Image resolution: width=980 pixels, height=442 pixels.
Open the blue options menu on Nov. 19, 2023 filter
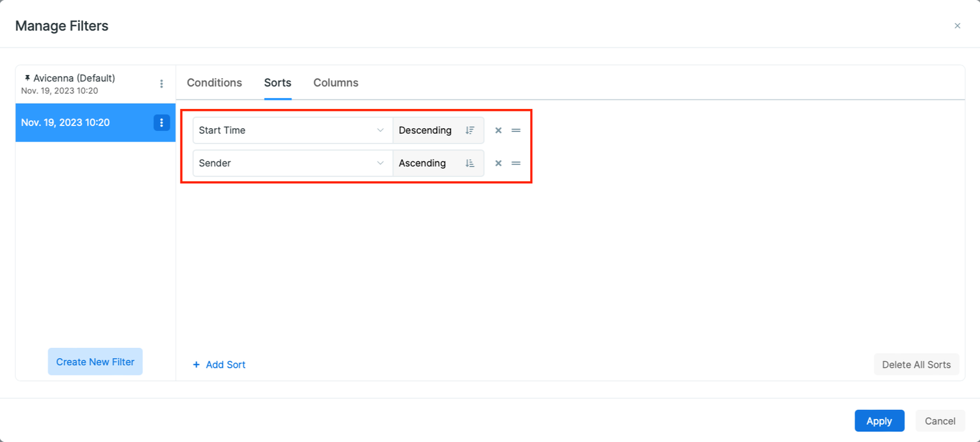point(161,122)
